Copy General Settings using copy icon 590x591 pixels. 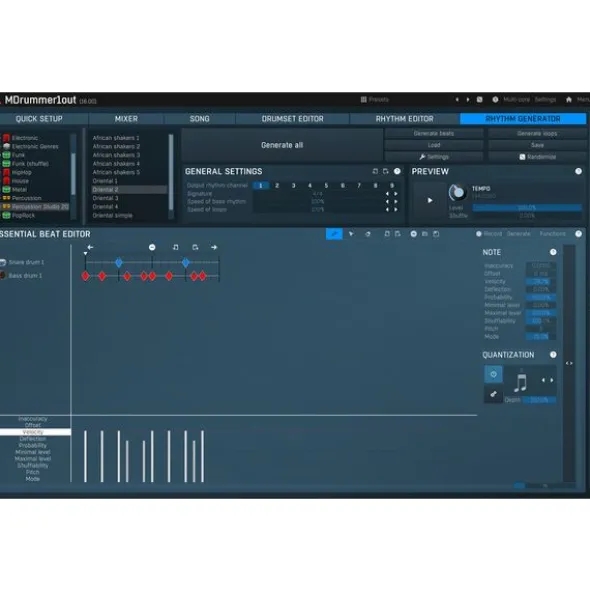(375, 171)
